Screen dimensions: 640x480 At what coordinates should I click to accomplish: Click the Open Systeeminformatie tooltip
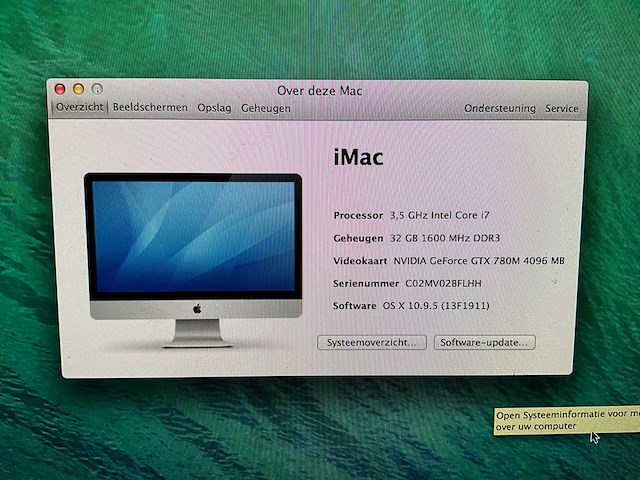[567, 421]
